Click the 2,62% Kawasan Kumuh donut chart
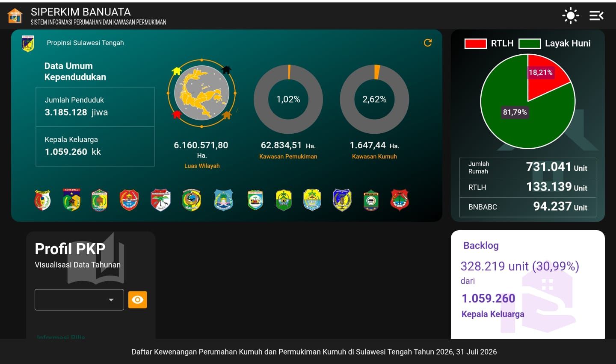Image resolution: width=616 pixels, height=364 pixels. pyautogui.click(x=374, y=99)
